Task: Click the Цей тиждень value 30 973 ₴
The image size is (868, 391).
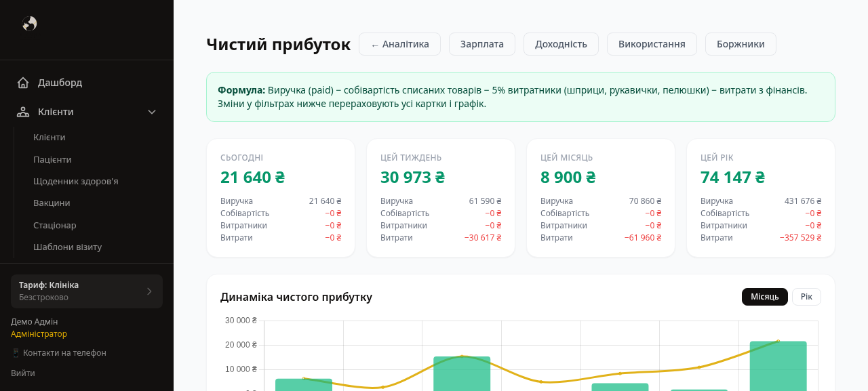Action: [412, 178]
